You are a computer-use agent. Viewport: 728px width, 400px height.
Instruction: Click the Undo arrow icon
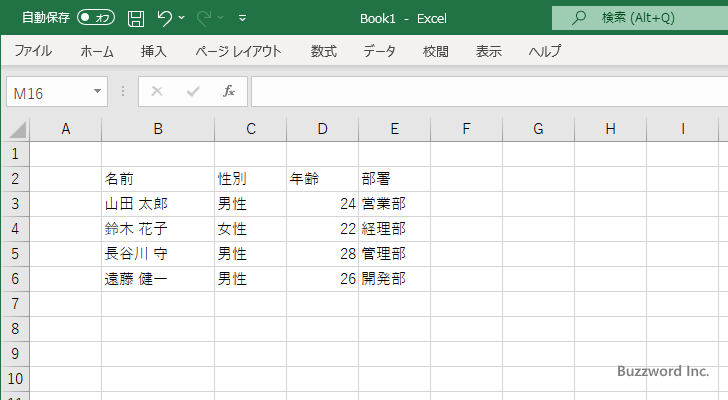coord(164,18)
